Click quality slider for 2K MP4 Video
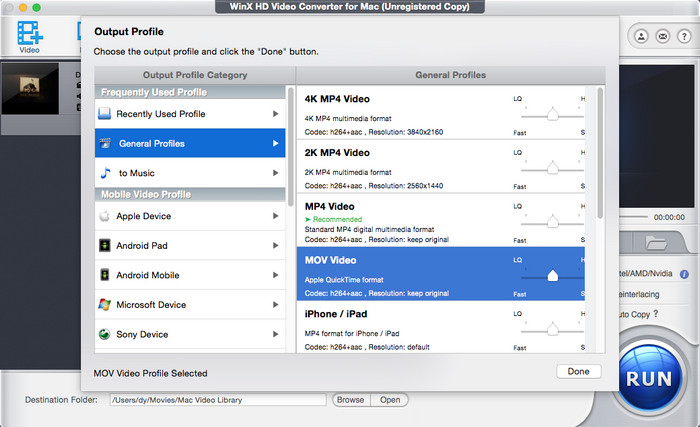 click(553, 168)
